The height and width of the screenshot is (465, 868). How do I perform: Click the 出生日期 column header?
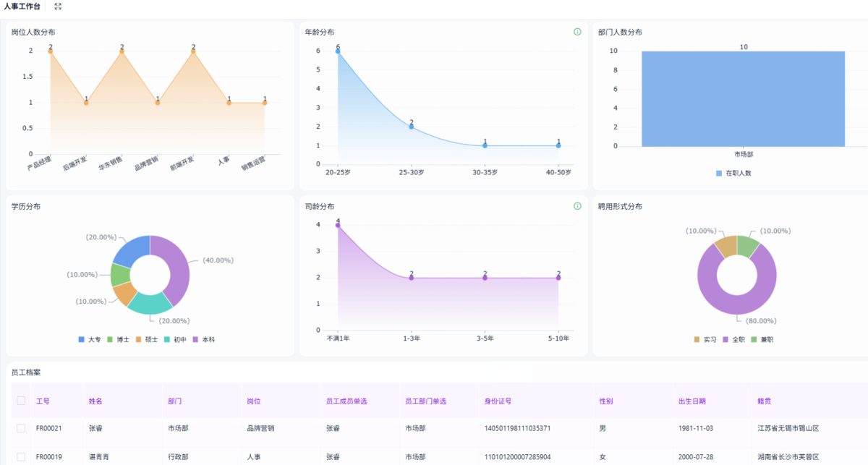692,401
